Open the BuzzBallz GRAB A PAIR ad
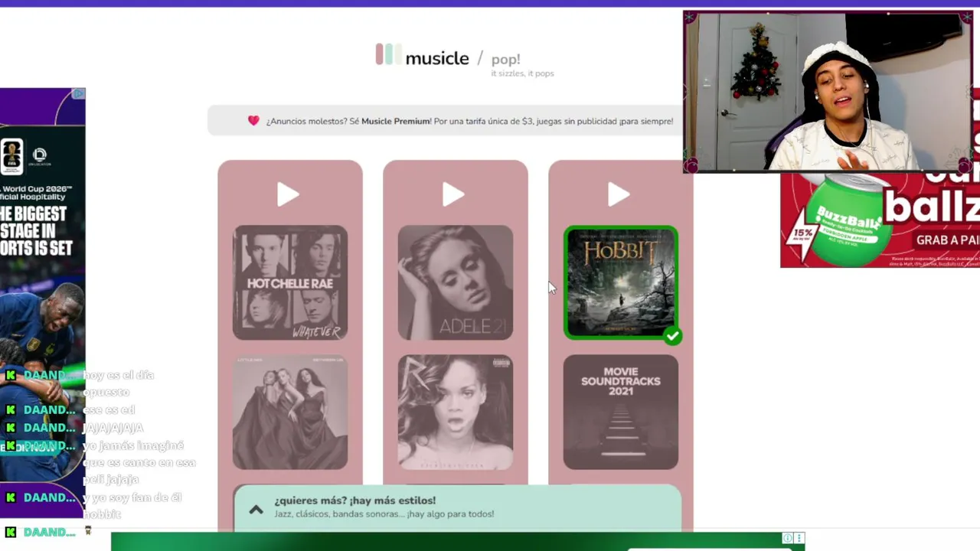980x551 pixels. pyautogui.click(x=880, y=220)
